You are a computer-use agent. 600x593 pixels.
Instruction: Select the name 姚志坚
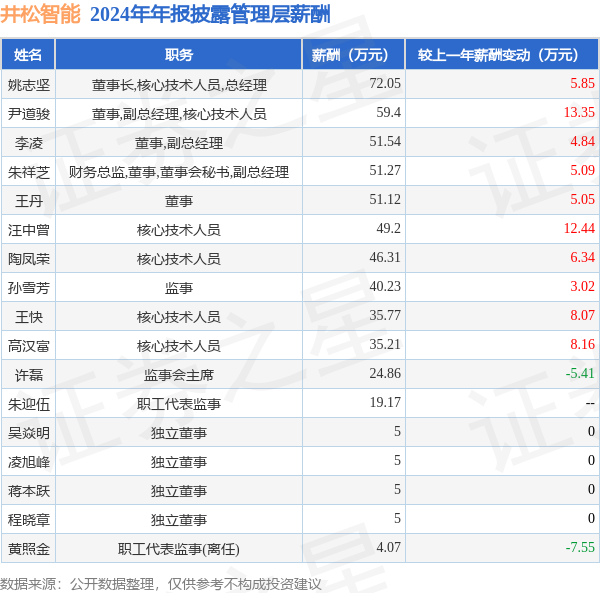point(29,85)
